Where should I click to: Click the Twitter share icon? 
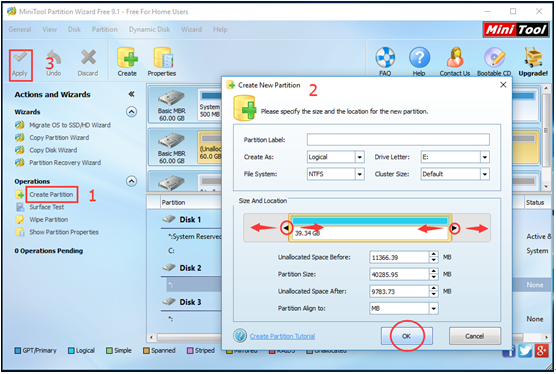[525, 351]
